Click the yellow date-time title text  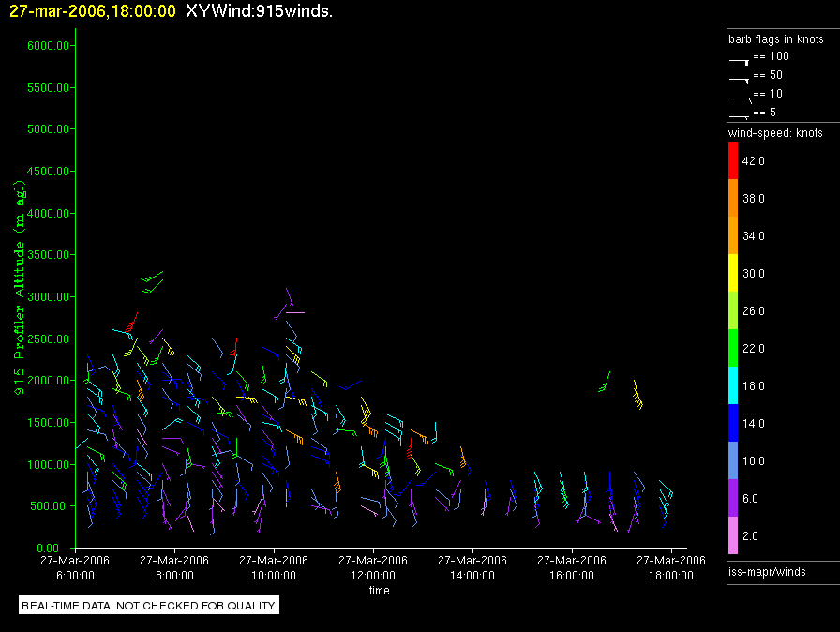click(x=89, y=11)
